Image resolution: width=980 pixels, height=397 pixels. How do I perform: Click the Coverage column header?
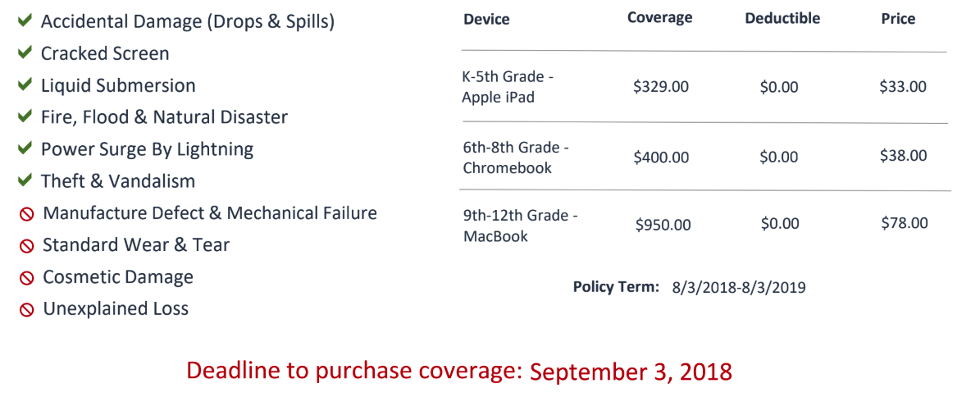click(660, 17)
